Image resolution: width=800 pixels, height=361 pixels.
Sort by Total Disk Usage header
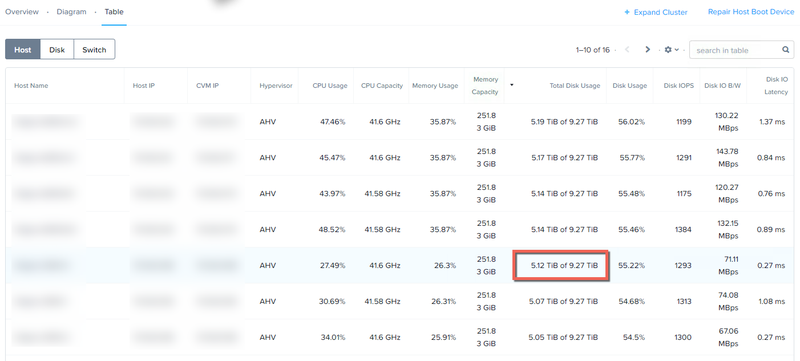[x=574, y=86]
